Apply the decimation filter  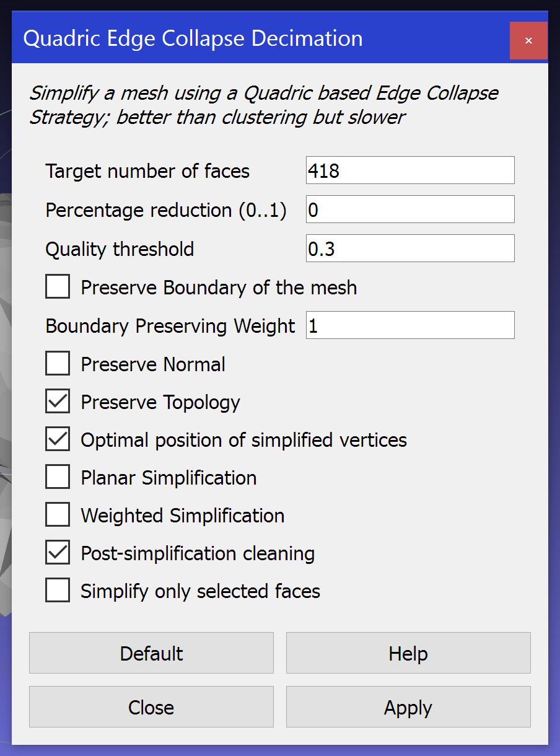(408, 707)
